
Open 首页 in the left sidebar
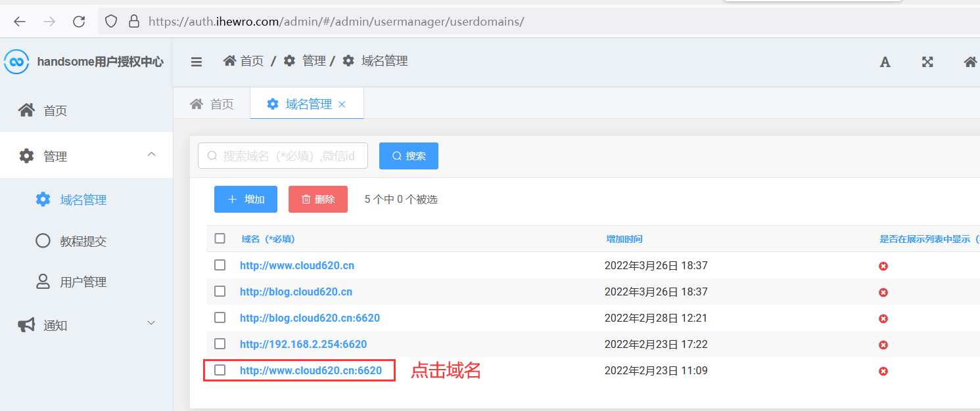click(86, 110)
